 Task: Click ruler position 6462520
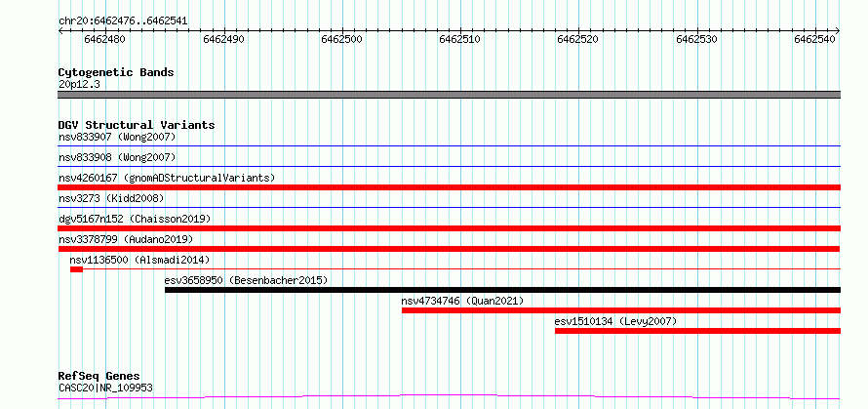tap(578, 39)
